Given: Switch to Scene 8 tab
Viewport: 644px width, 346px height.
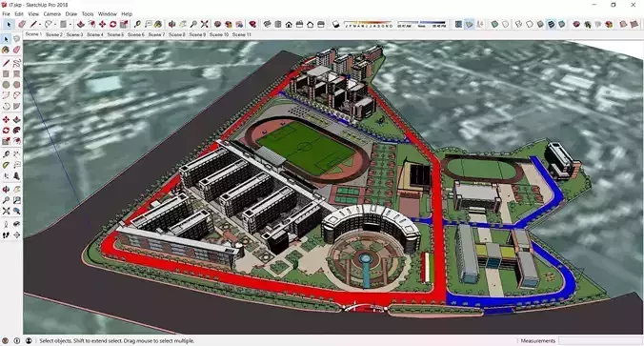Looking at the screenshot, I should coord(176,34).
